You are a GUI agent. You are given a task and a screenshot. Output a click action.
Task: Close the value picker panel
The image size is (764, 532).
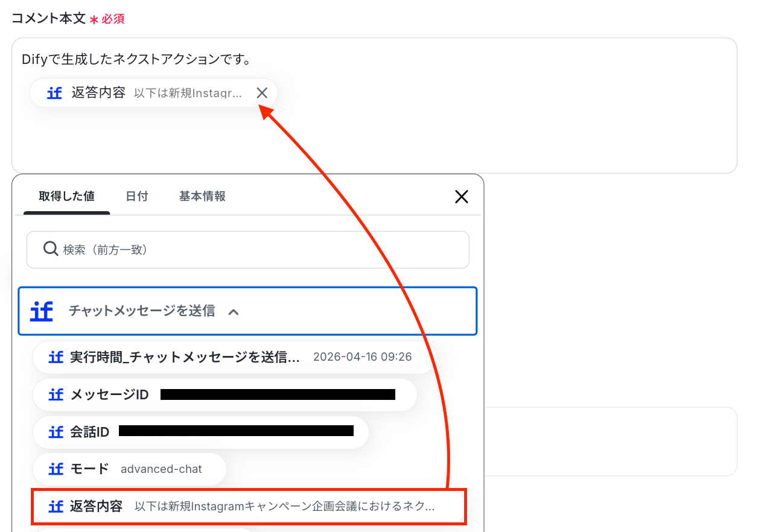click(x=462, y=197)
